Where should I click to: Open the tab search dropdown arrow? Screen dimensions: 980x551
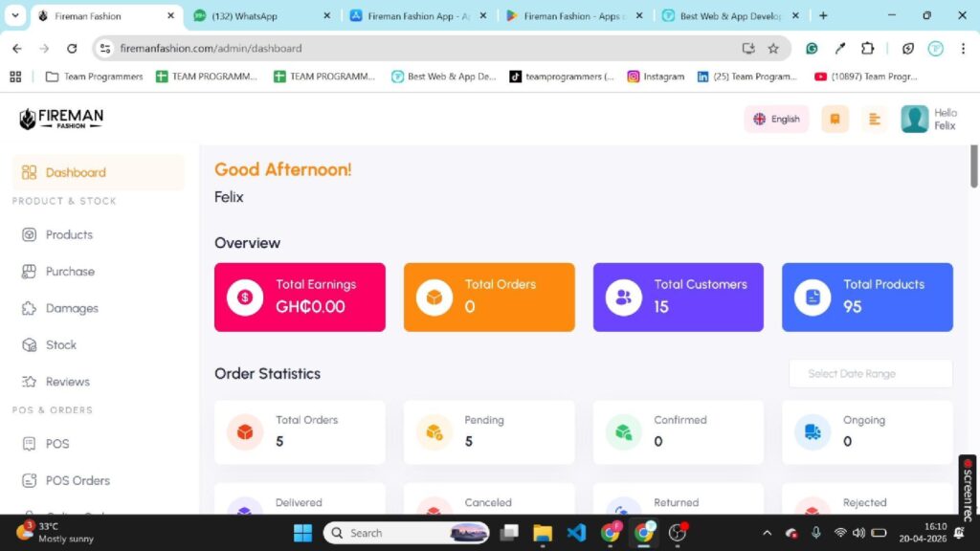click(15, 15)
